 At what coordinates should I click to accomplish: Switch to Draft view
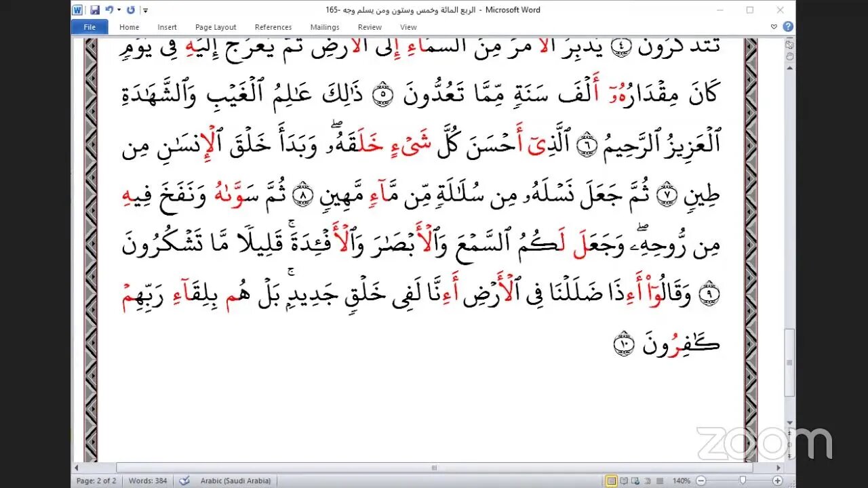click(658, 481)
